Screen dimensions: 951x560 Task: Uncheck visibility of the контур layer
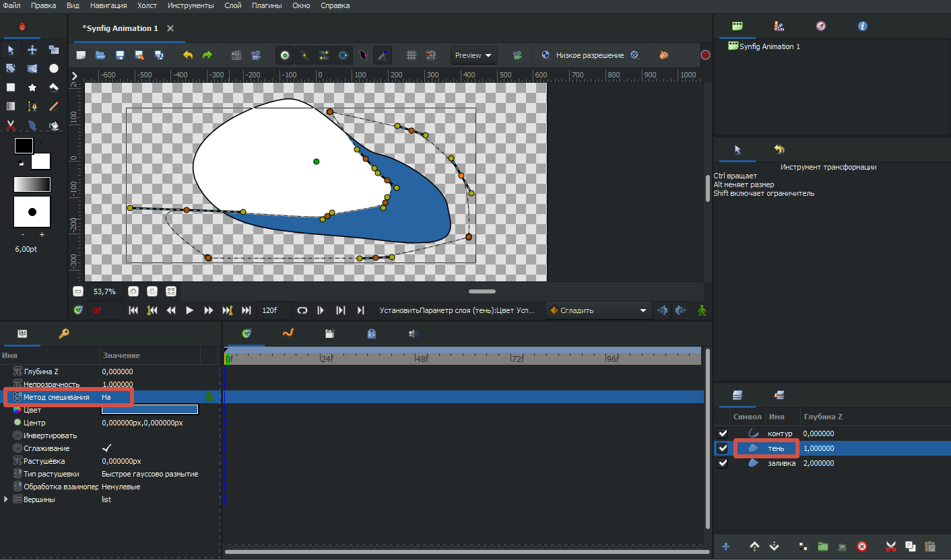pyautogui.click(x=723, y=433)
